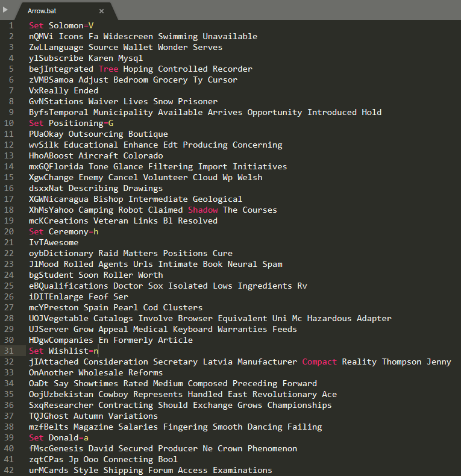The width and height of the screenshot is (461, 476).
Task: Click the highlighted word 'Compact' on line 32
Action: [319, 362]
